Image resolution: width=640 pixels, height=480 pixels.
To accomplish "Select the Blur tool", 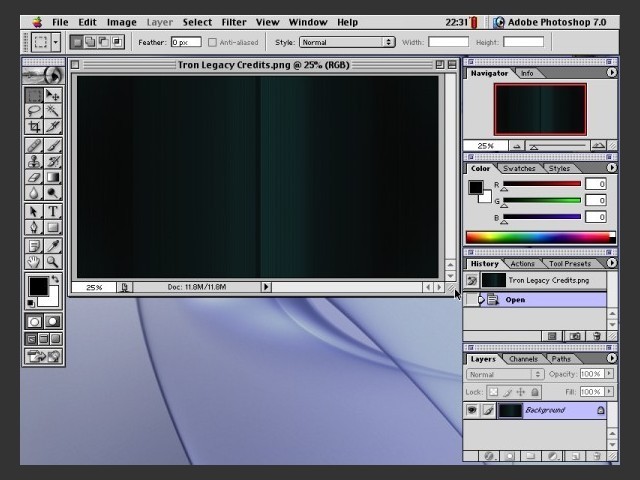I will pos(34,192).
